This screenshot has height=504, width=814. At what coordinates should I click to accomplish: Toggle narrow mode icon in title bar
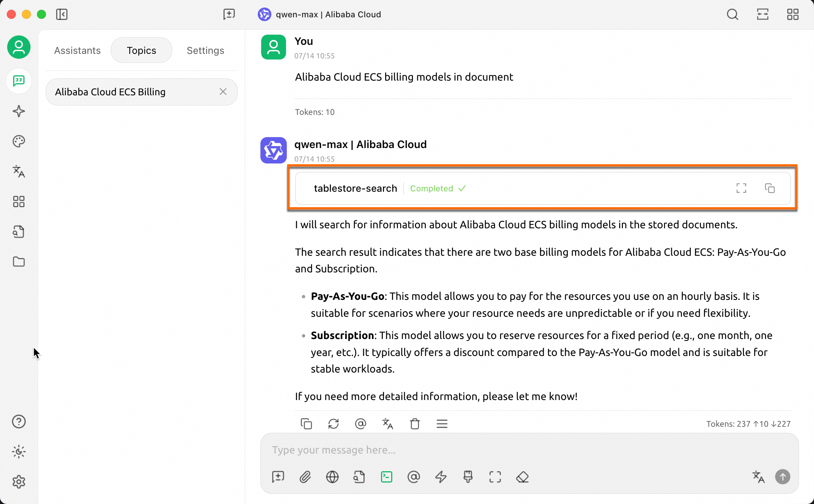pos(763,15)
